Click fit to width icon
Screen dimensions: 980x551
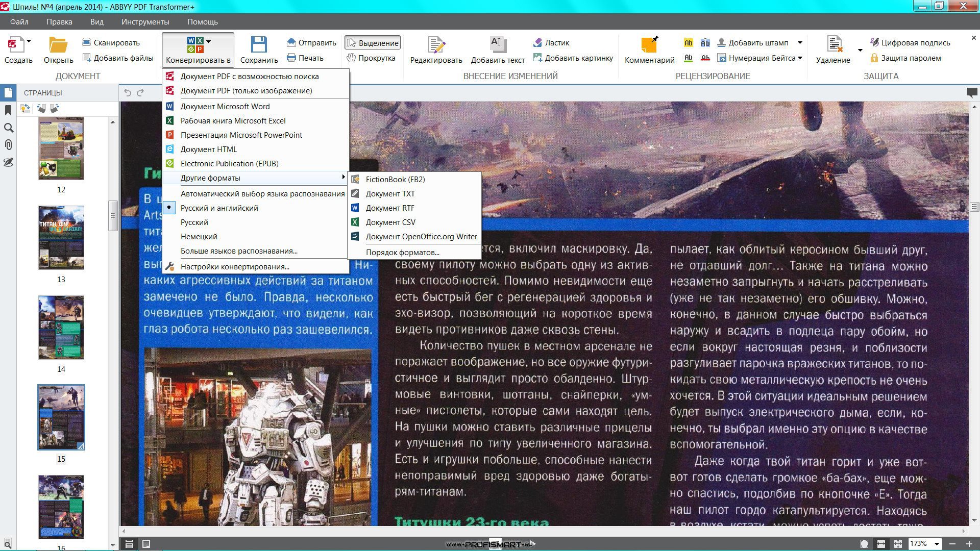(881, 544)
